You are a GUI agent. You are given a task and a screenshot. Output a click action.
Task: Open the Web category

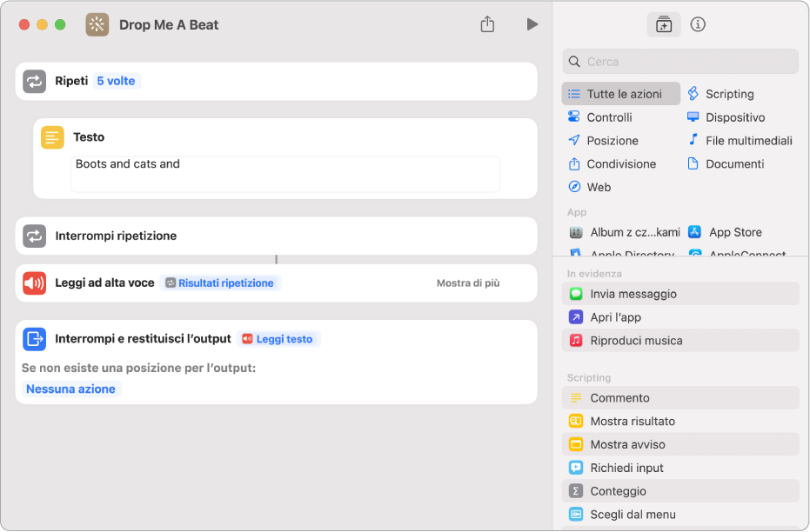point(589,187)
